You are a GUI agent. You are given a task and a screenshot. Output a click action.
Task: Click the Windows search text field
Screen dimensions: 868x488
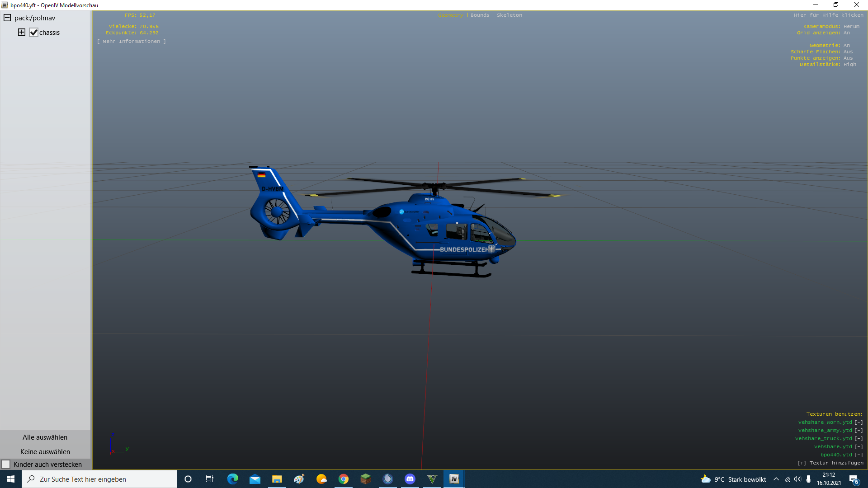pos(99,479)
